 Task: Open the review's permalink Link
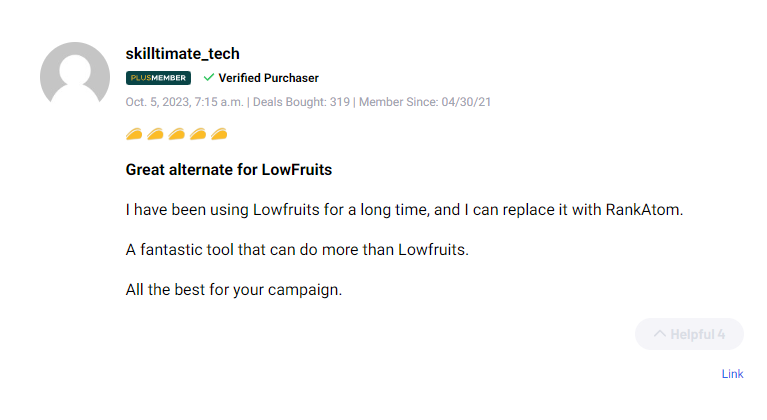pos(732,374)
